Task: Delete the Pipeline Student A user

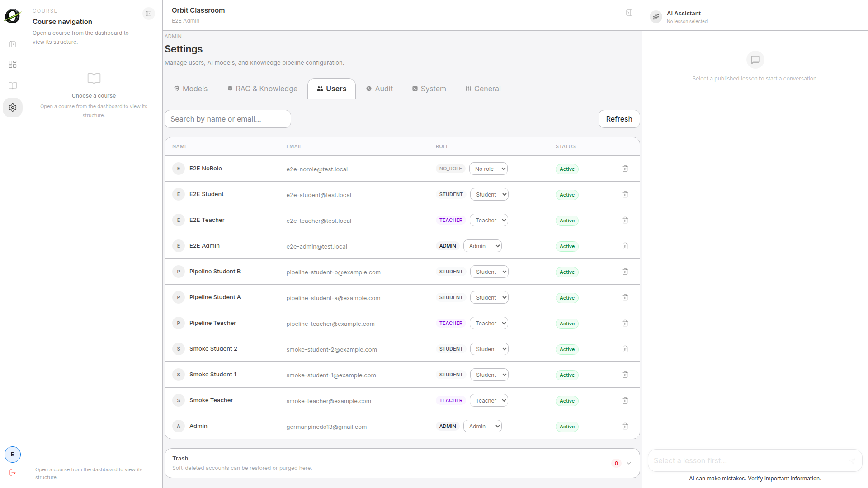Action: tap(625, 297)
